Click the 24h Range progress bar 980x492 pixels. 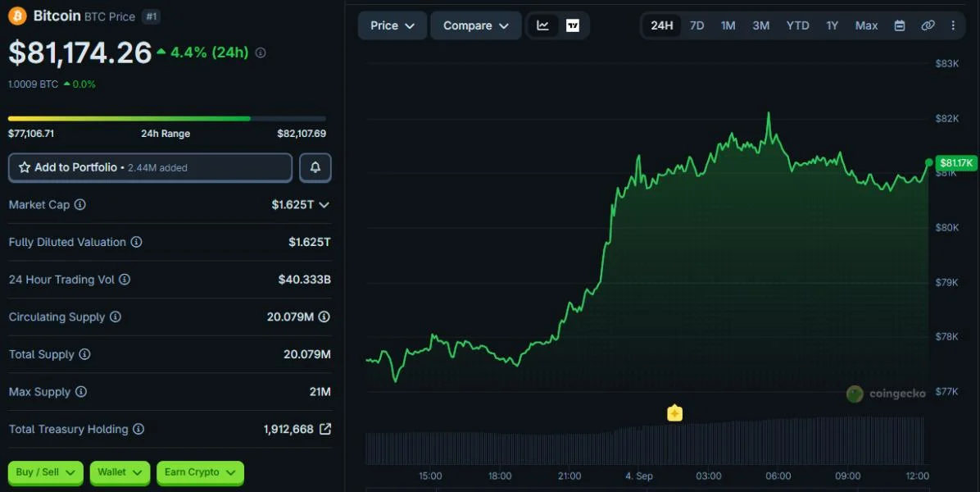coord(167,118)
